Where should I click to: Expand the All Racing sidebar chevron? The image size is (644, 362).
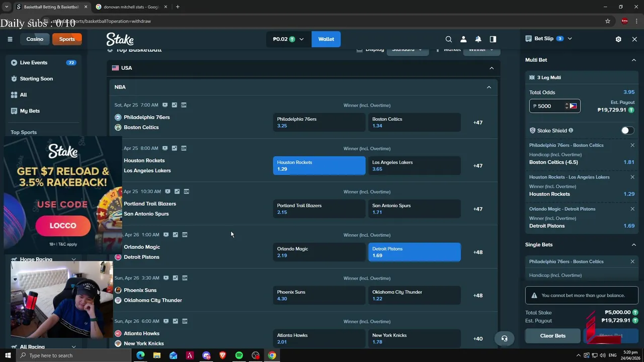click(x=73, y=347)
